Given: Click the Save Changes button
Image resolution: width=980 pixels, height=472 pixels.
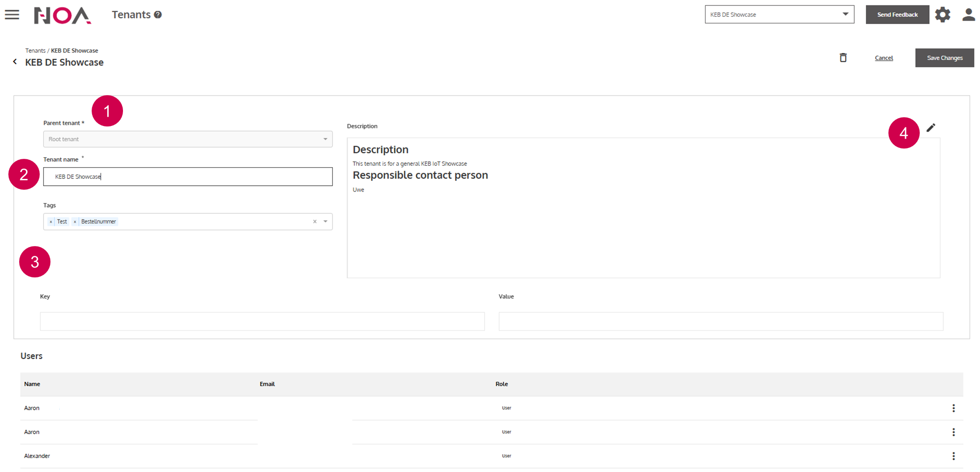Looking at the screenshot, I should tap(944, 58).
